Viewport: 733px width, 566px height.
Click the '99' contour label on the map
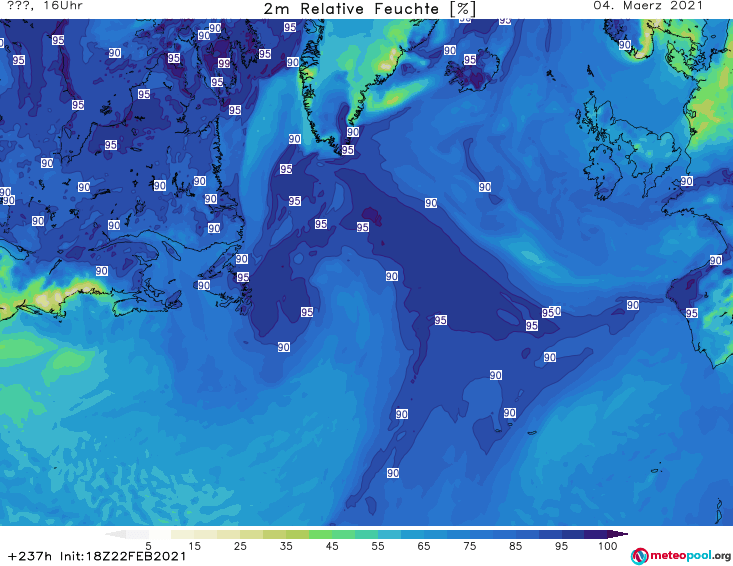click(224, 63)
